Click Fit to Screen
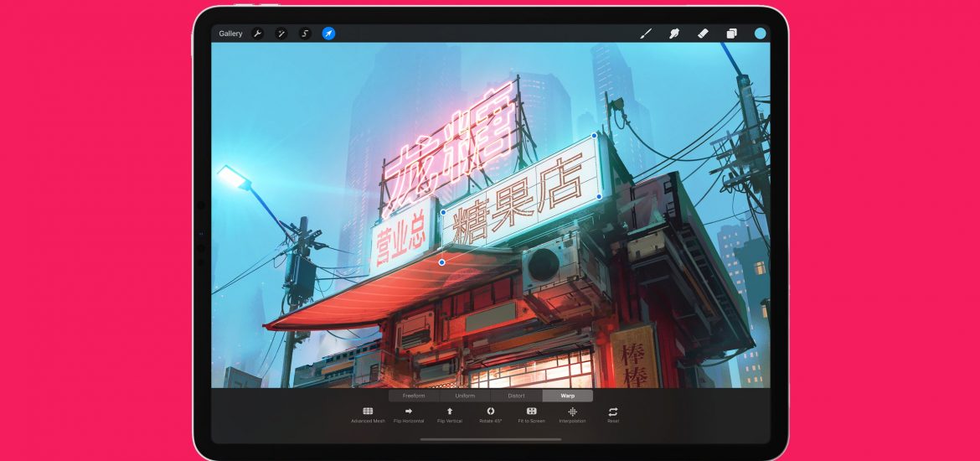Viewport: 980px width, 461px height. click(532, 416)
